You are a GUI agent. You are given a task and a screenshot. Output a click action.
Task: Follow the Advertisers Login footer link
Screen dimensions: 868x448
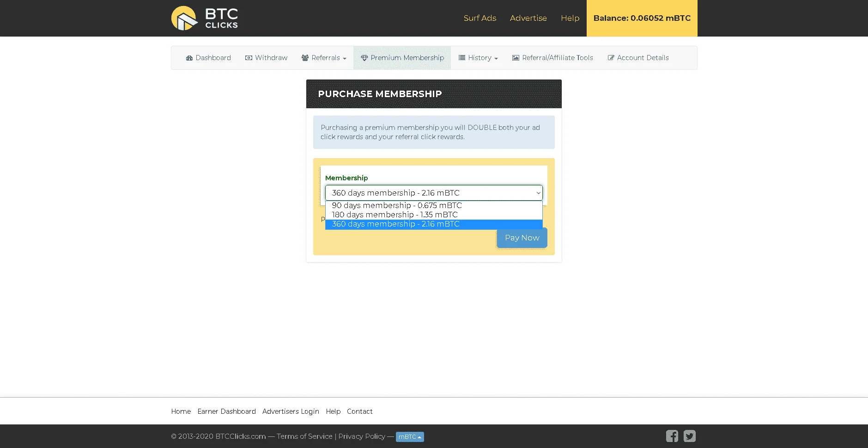coord(291,411)
